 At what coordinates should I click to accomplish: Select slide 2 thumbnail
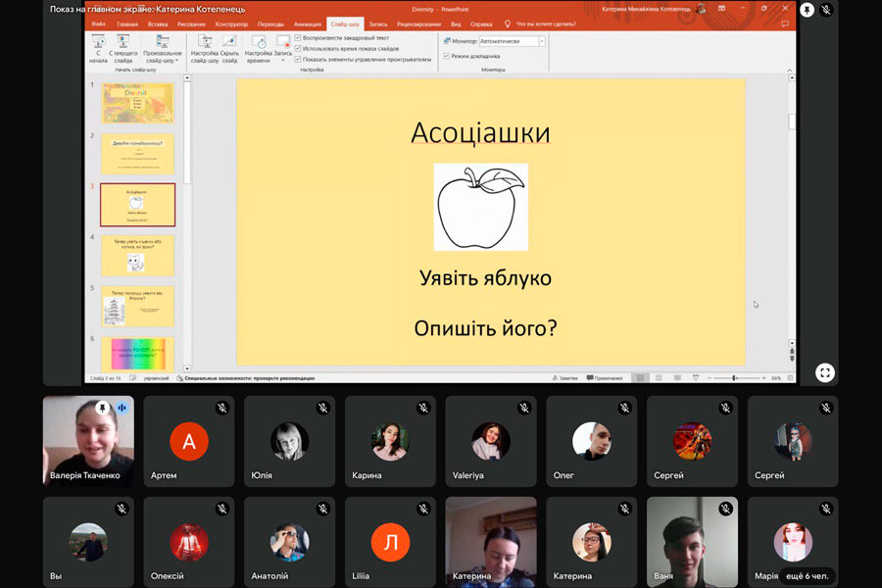click(138, 154)
